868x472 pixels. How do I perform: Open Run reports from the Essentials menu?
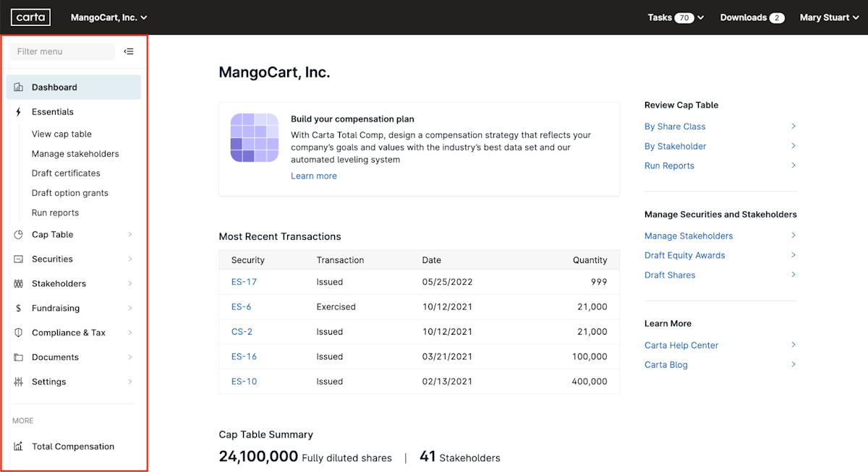click(55, 213)
